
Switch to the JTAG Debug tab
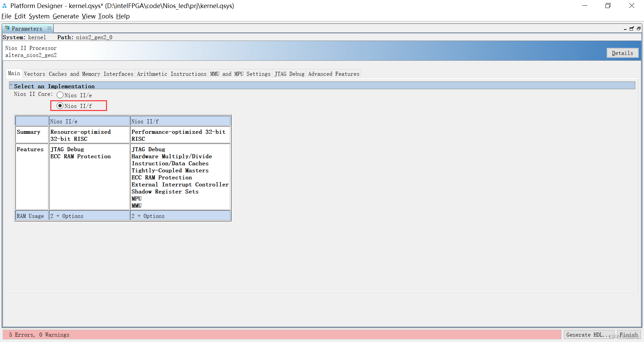tap(289, 74)
